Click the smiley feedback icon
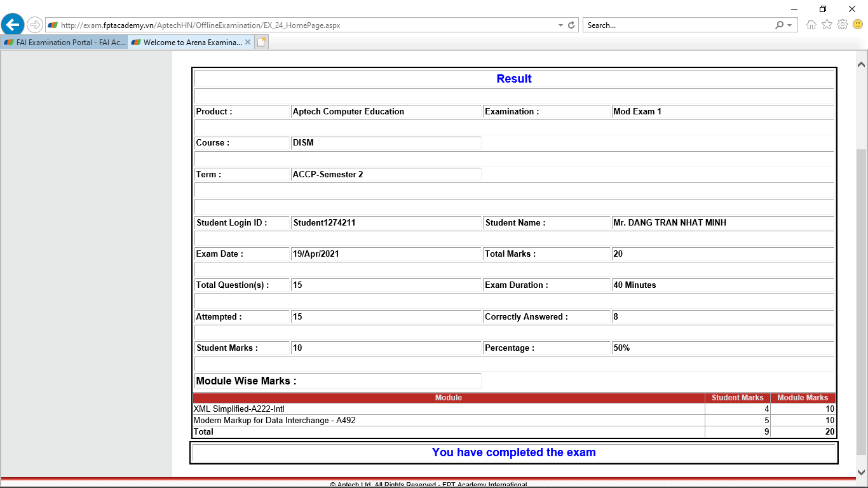The image size is (868, 488). [858, 25]
